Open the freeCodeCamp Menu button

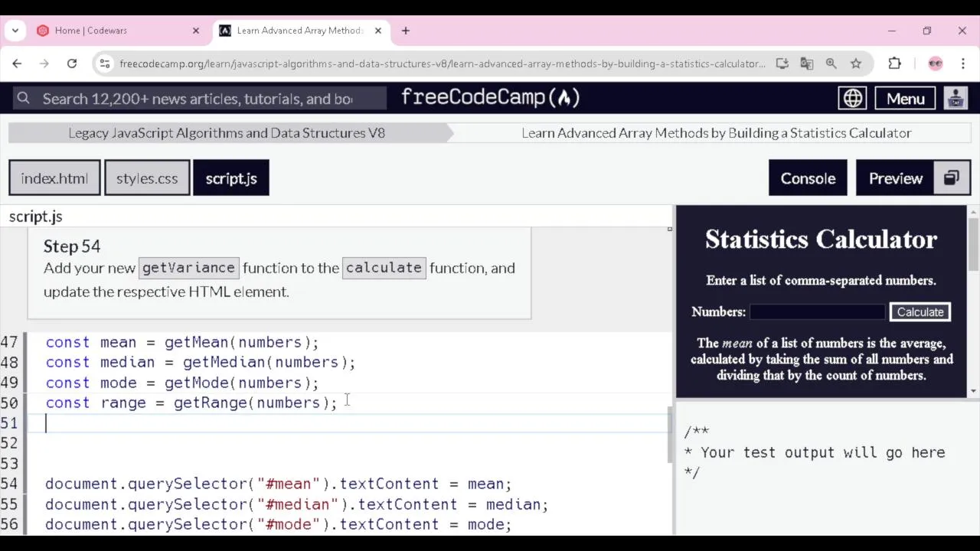click(x=906, y=99)
